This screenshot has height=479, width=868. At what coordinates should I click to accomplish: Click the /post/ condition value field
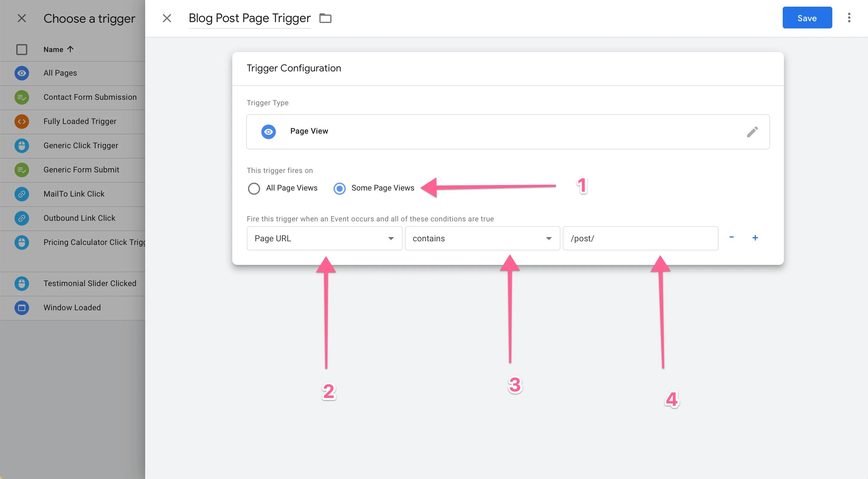640,239
